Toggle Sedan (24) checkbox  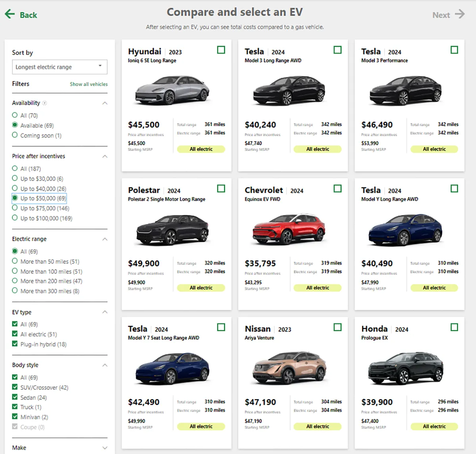pos(15,397)
